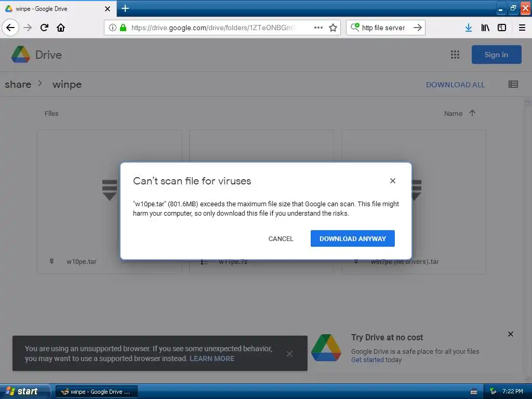Click the w10pe.tar file type icon
Viewport: 532px width, 399px height.
point(51,261)
